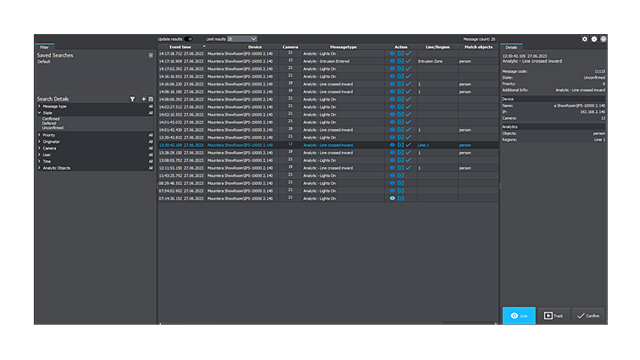This screenshot has width=640, height=360.
Task: Click delete icon next to Saved Searches
Action: (x=151, y=56)
